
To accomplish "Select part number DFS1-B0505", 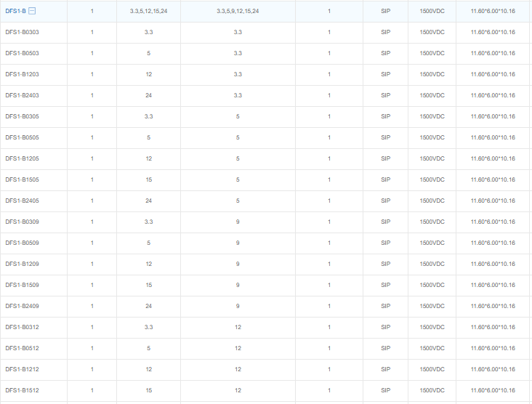I will (x=22, y=137).
